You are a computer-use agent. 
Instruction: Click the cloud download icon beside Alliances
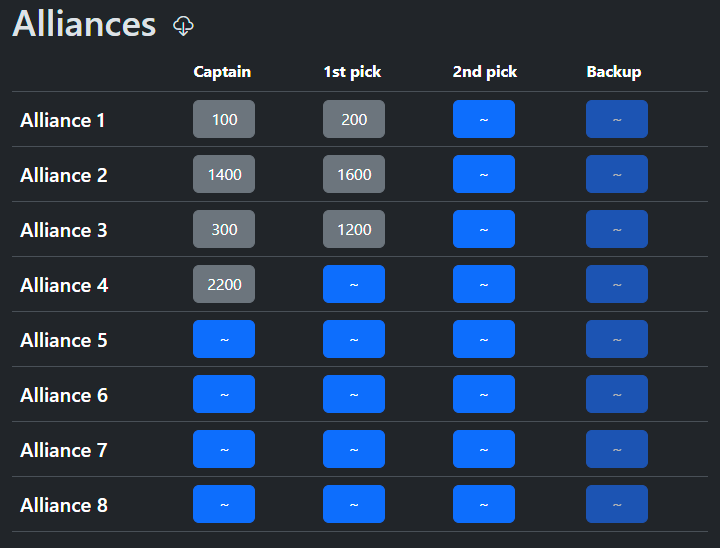tap(183, 26)
